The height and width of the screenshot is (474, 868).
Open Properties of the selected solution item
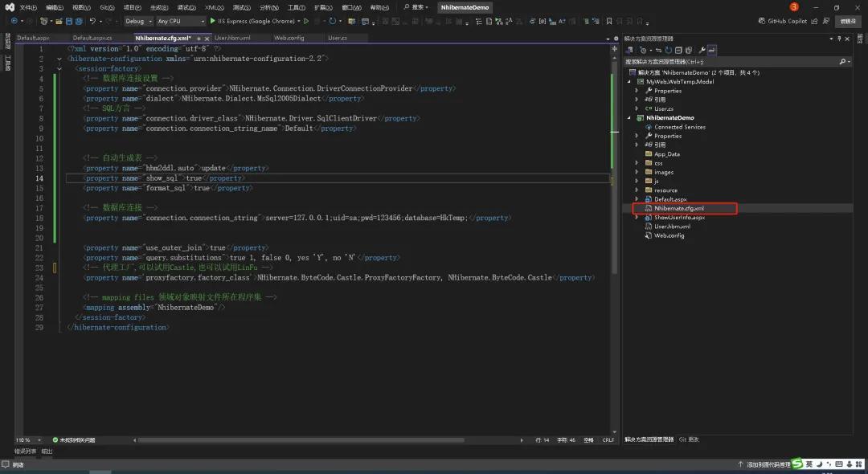tap(702, 50)
